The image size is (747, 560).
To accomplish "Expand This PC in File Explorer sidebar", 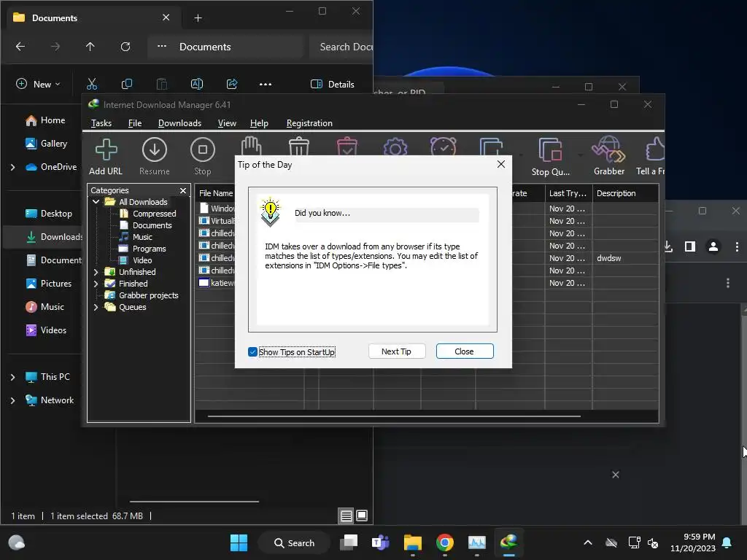I will click(13, 377).
